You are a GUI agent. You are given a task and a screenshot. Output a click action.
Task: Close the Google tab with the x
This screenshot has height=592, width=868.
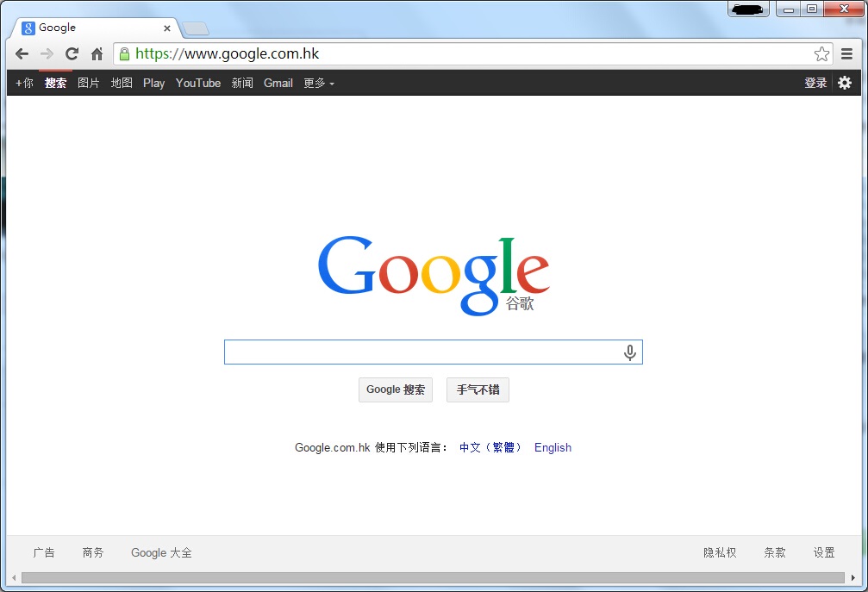point(167,28)
